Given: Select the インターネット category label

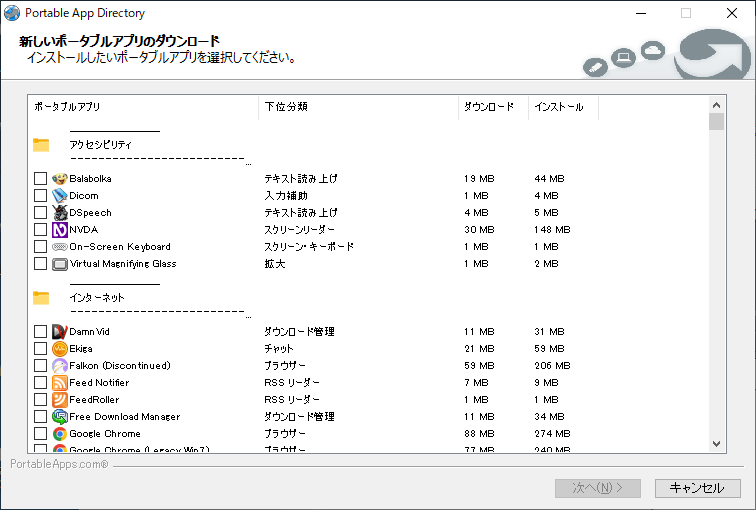Looking at the screenshot, I should [97, 298].
